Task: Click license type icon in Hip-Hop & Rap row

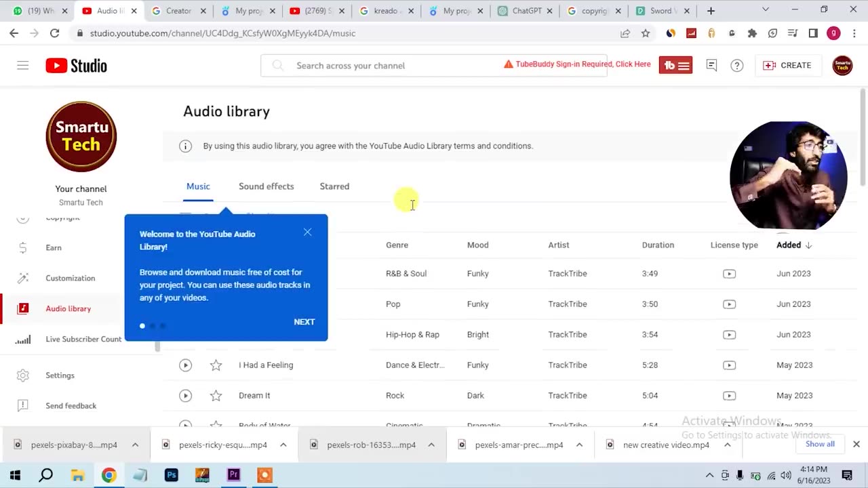Action: 729,334
